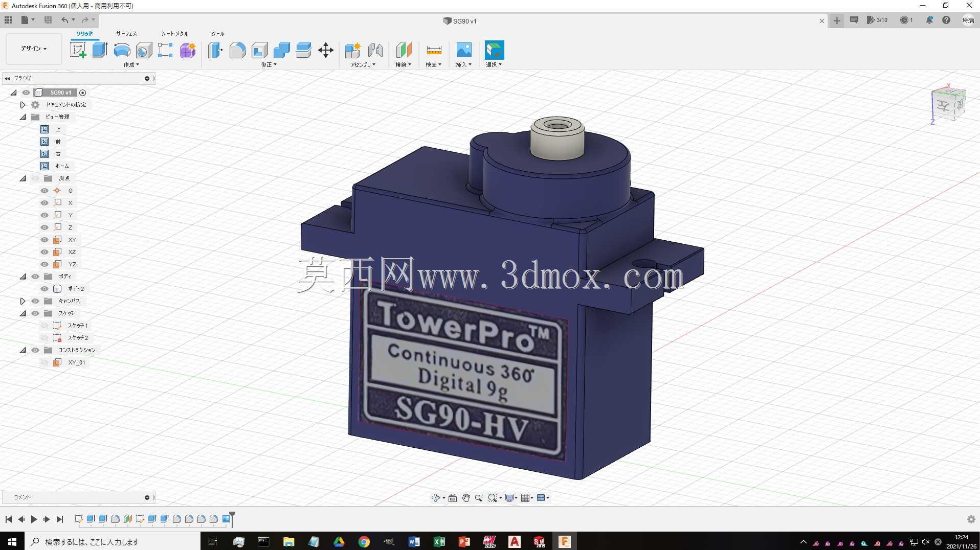Open a new design tab
980x550 pixels.
click(x=837, y=20)
